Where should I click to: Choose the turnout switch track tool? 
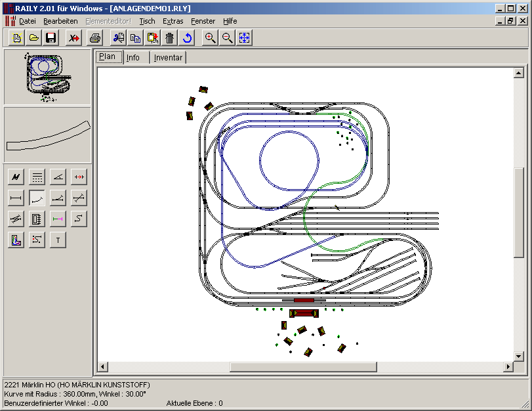pos(58,198)
